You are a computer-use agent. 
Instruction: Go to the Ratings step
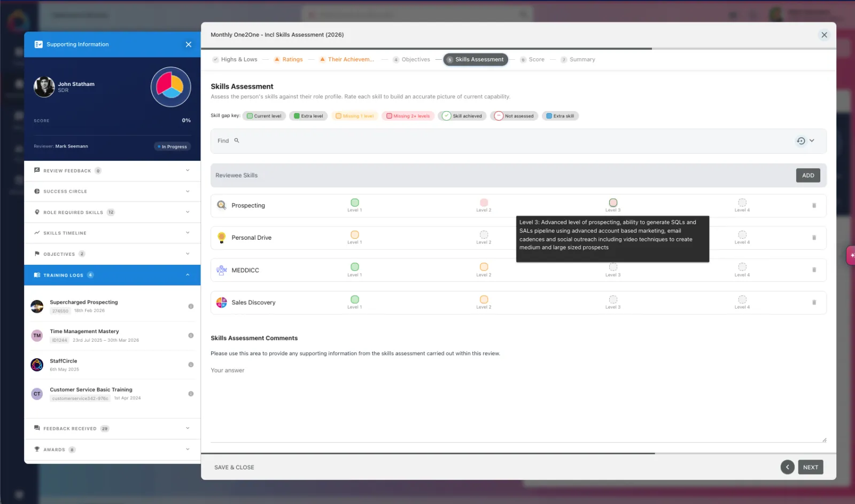[288, 59]
